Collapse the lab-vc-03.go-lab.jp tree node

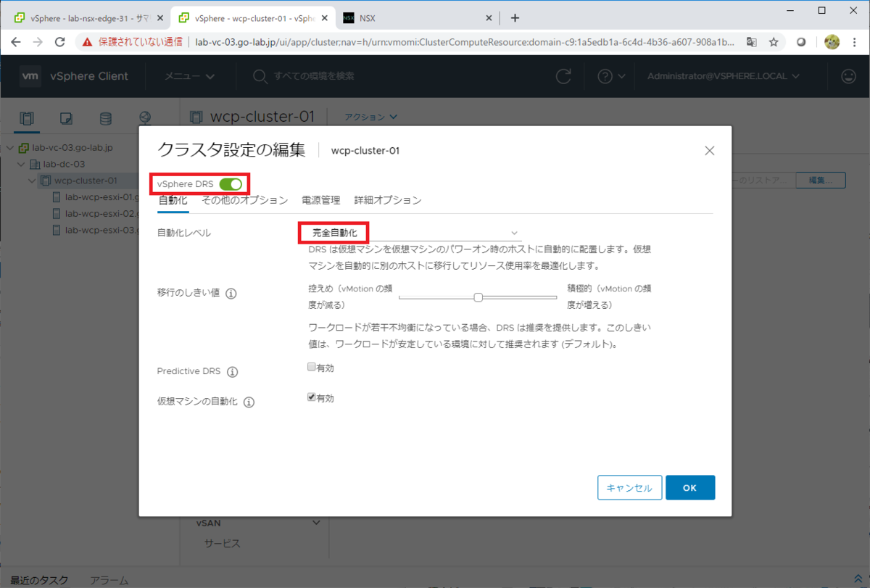click(9, 148)
